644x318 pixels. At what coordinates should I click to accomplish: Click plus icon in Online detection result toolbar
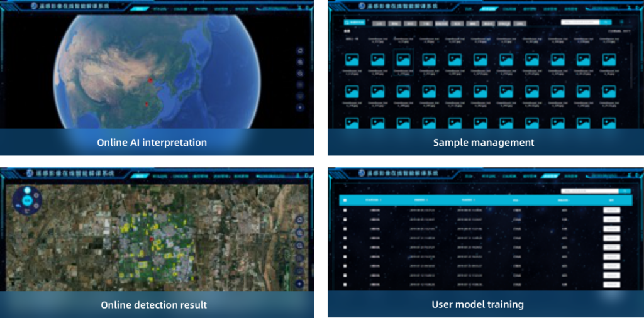coord(299,284)
